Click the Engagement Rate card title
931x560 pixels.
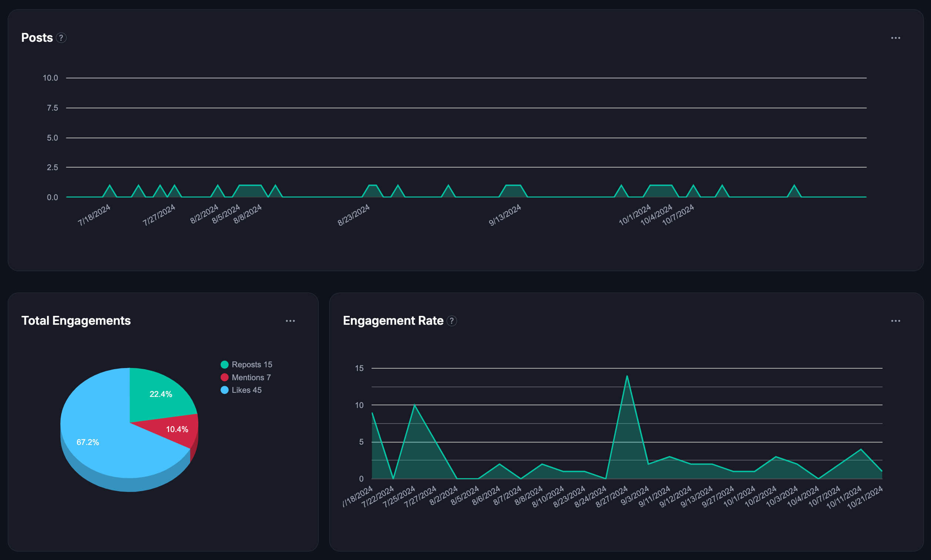click(x=393, y=321)
